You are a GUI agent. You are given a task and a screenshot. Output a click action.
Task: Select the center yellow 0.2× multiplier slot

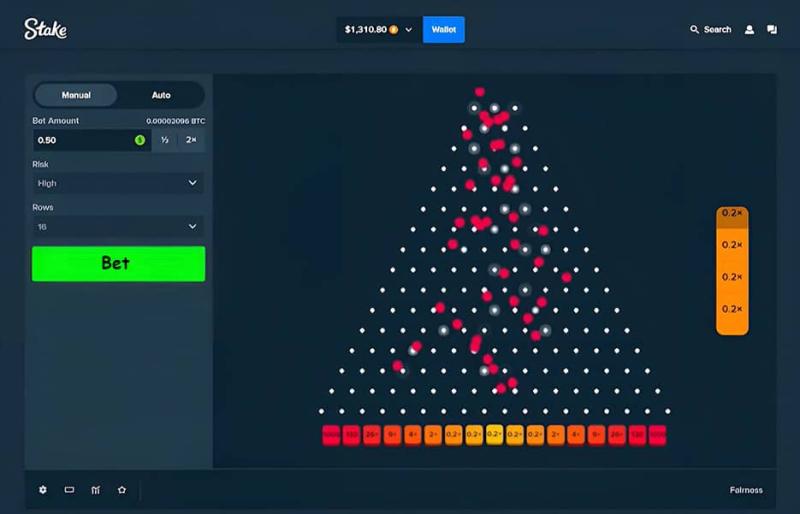coord(494,435)
